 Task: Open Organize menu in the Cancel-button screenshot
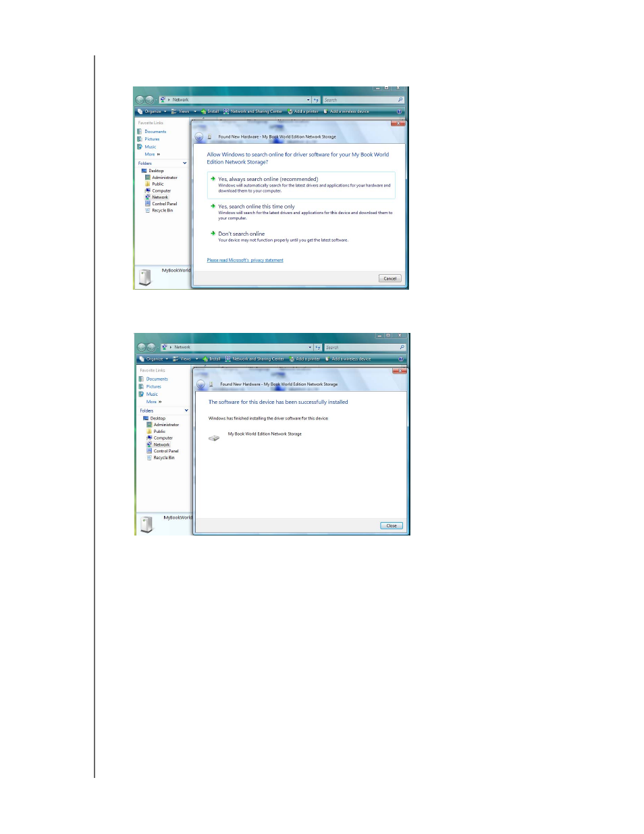(152, 111)
